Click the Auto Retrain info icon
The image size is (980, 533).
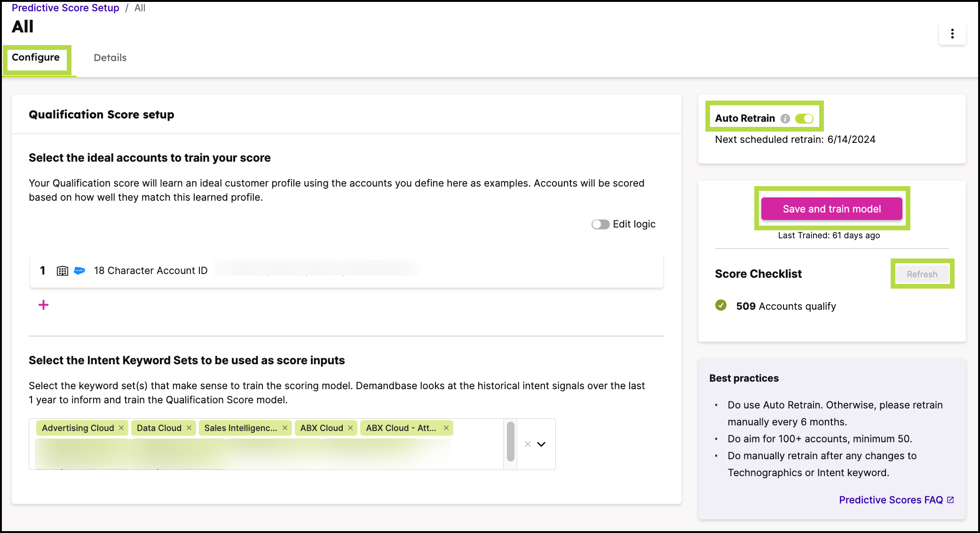pos(785,118)
